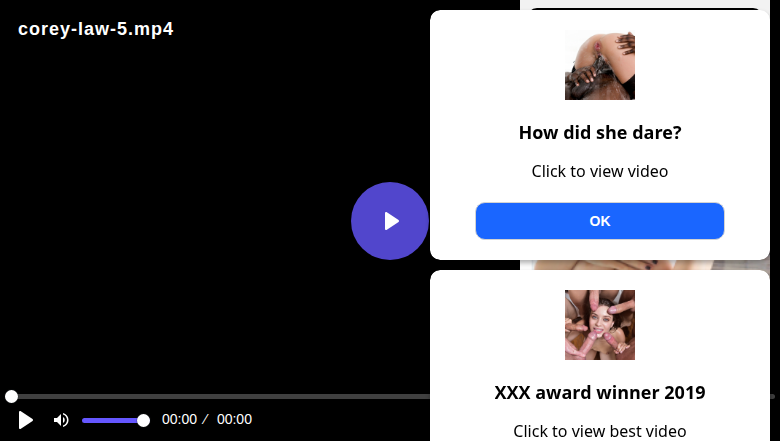Click the "Click to view video" text

click(x=599, y=171)
